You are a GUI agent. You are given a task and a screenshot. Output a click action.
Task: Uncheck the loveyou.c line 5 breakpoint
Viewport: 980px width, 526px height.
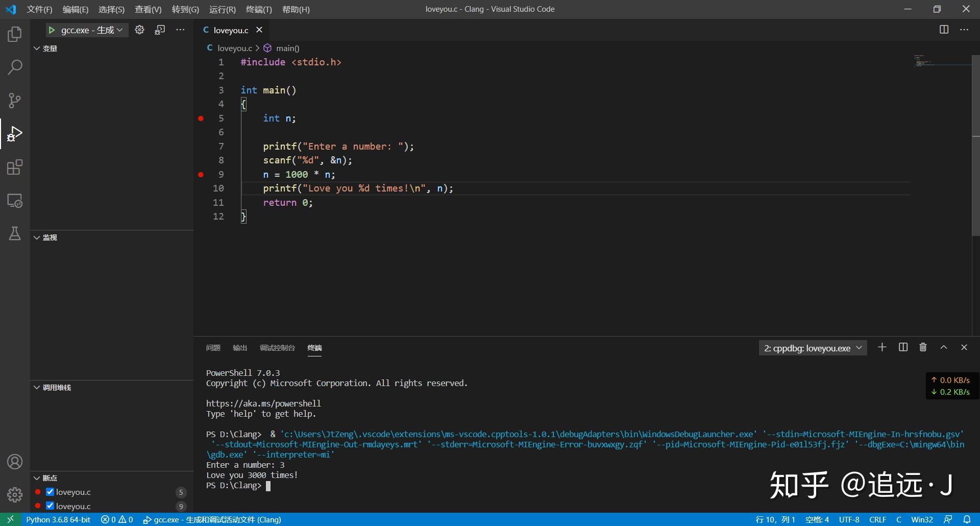[x=50, y=492]
